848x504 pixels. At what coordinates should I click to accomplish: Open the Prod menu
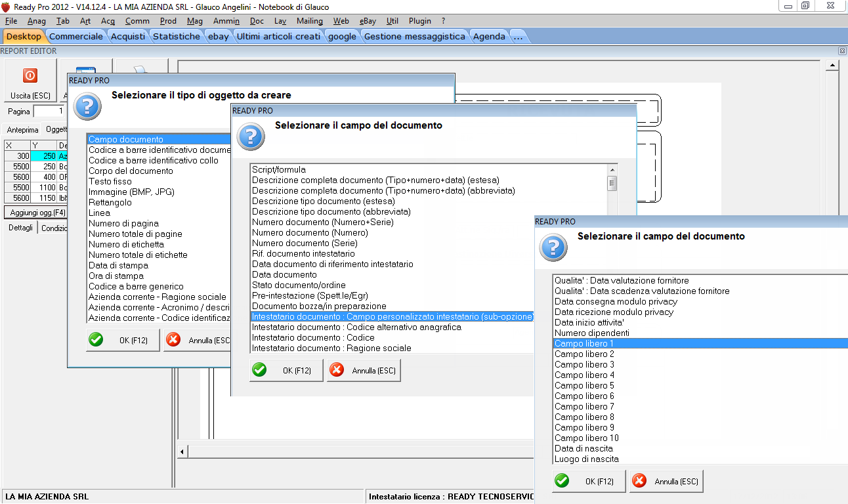pyautogui.click(x=168, y=21)
